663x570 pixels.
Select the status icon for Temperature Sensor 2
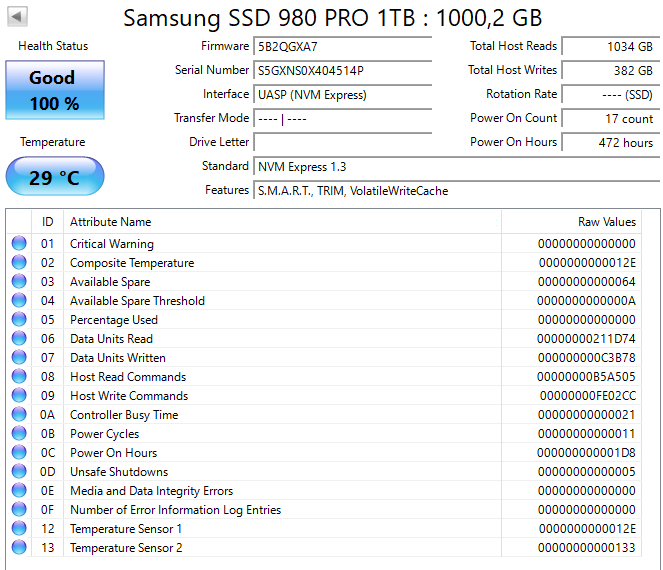pos(19,548)
